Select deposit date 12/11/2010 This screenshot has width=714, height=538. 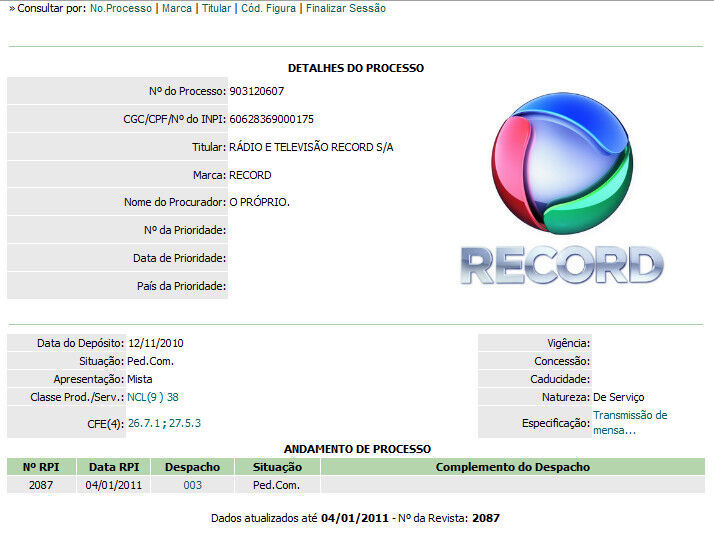(156, 343)
